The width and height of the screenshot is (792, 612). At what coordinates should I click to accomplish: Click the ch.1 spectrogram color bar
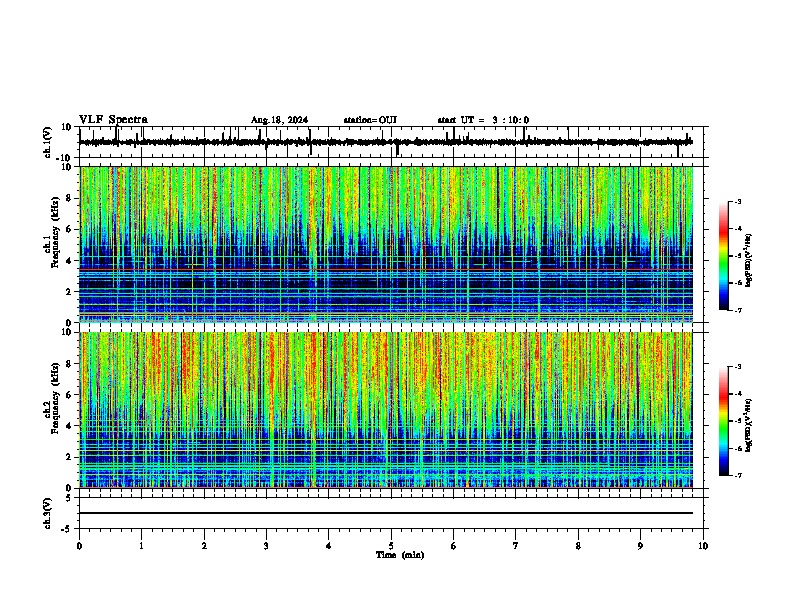click(x=724, y=256)
